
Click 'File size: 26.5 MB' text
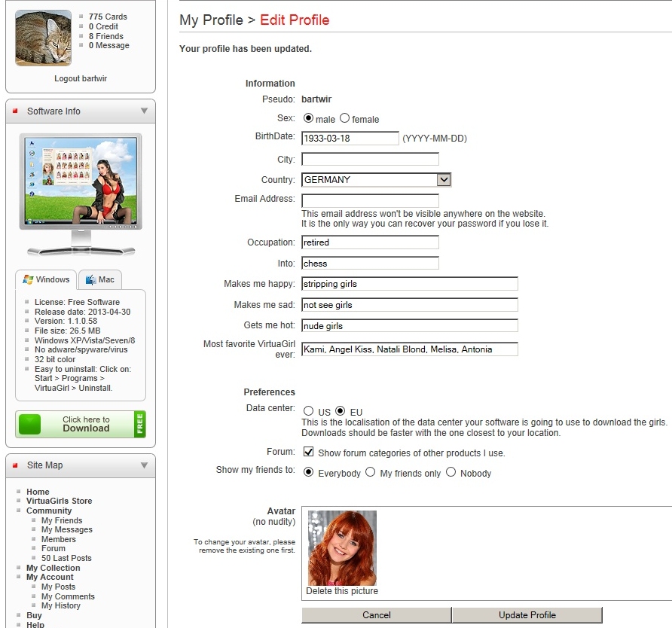(67, 331)
